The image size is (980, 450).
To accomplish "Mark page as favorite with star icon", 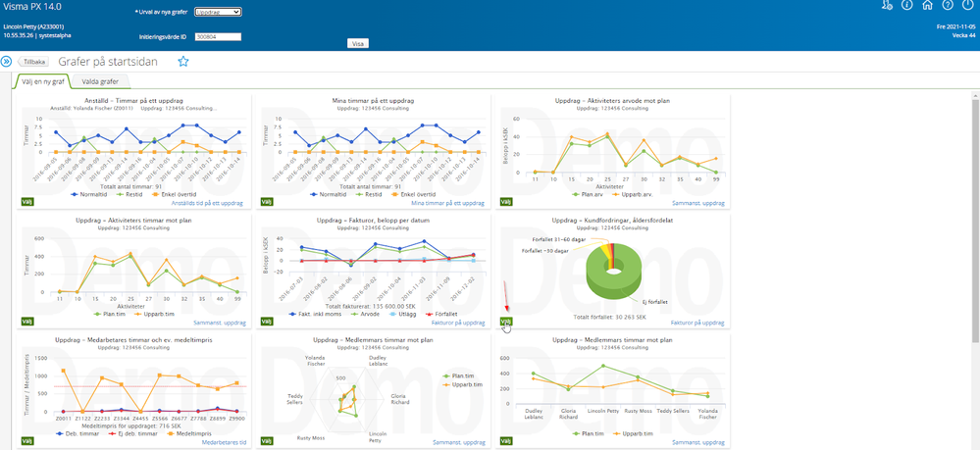I will pos(183,61).
